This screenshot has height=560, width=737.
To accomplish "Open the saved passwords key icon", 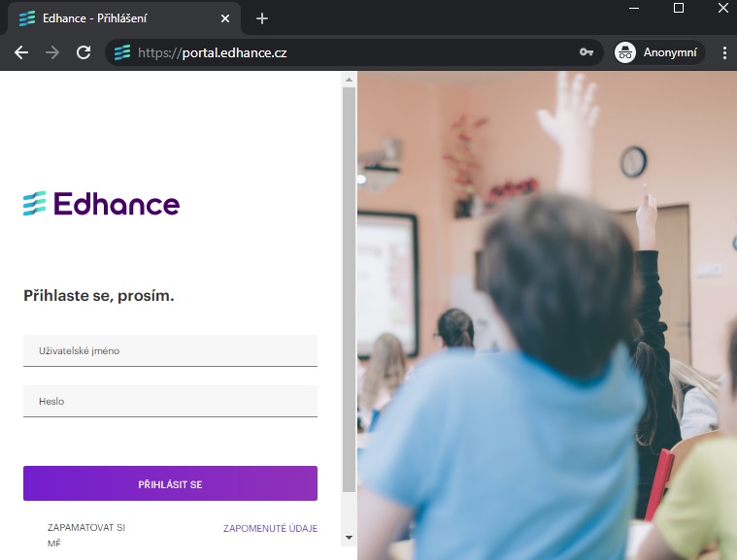I will tap(586, 52).
